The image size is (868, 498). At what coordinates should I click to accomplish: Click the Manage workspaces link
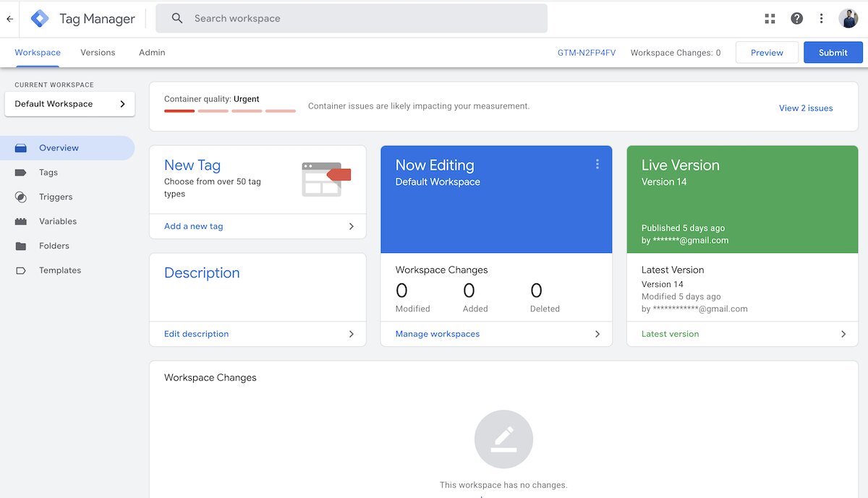438,334
